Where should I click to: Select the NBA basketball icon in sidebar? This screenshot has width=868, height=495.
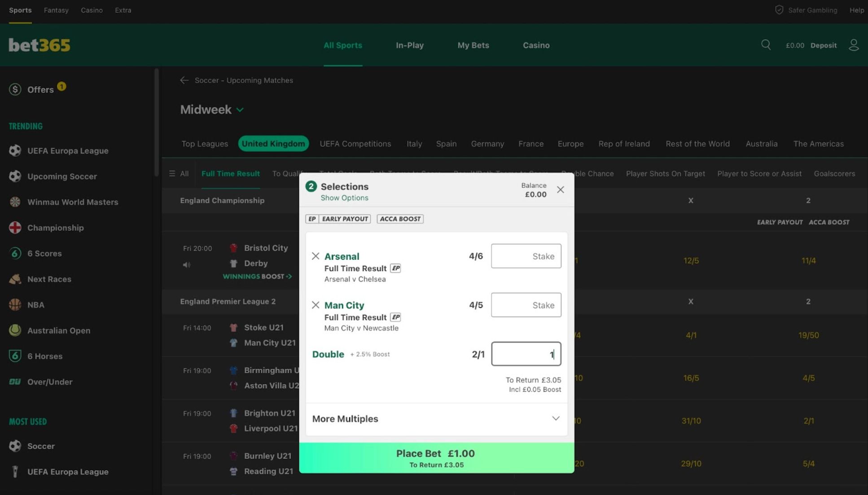[x=15, y=305]
